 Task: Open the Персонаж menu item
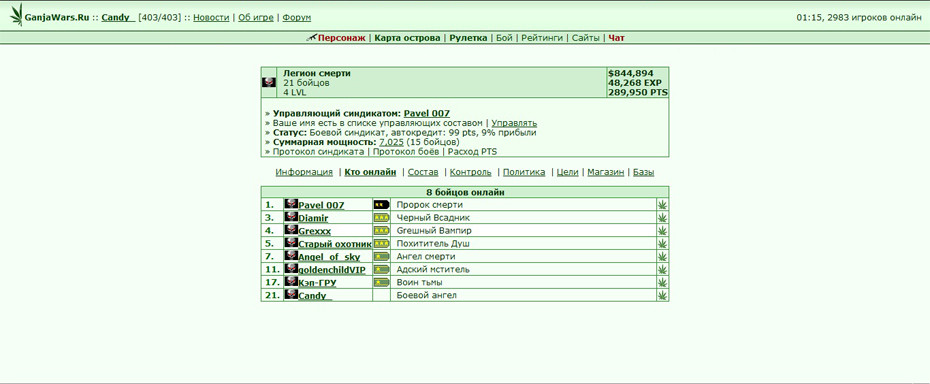(342, 38)
